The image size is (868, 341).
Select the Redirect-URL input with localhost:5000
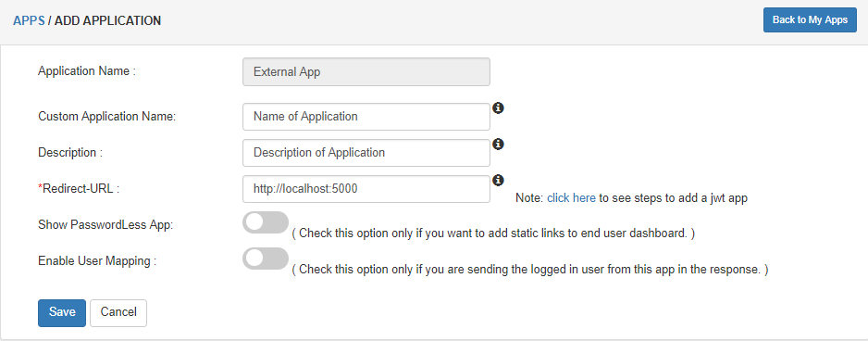[x=366, y=188]
